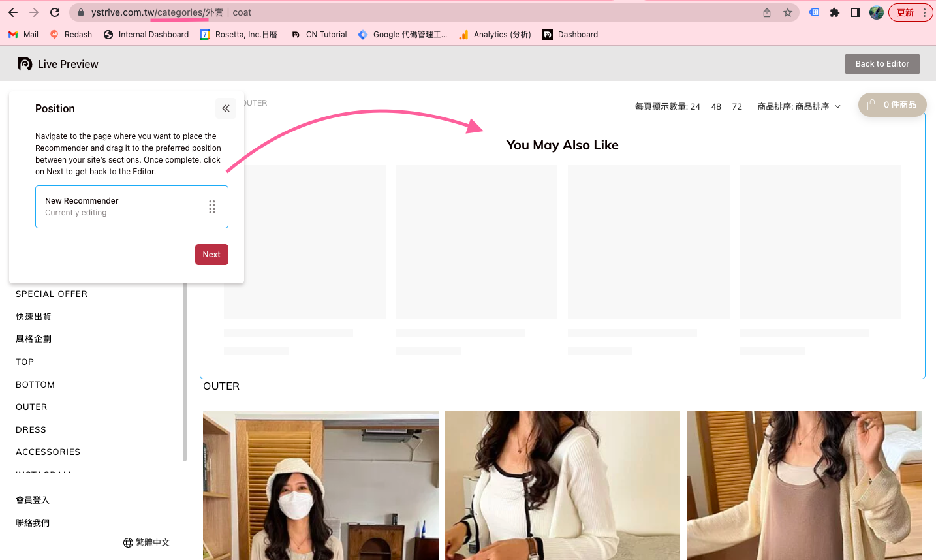
Task: Open the Chrome three-dot menu
Action: (x=925, y=12)
